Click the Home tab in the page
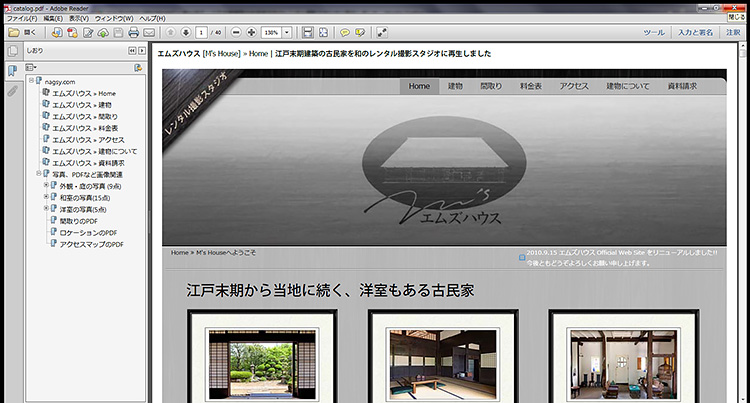Screen dimensions: 750x403 pyautogui.click(x=419, y=86)
